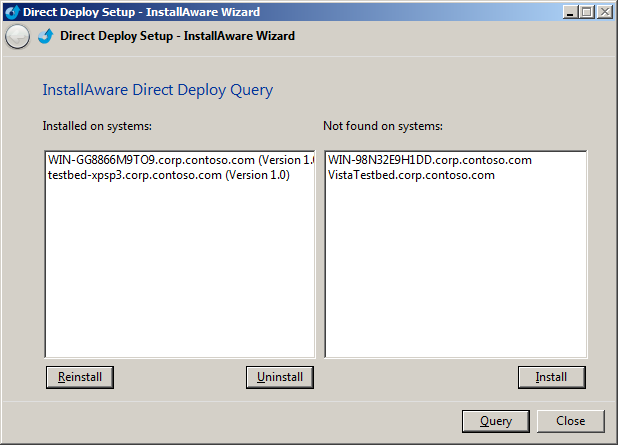618x445 pixels.
Task: Minimize the wizard window
Action: (570, 12)
